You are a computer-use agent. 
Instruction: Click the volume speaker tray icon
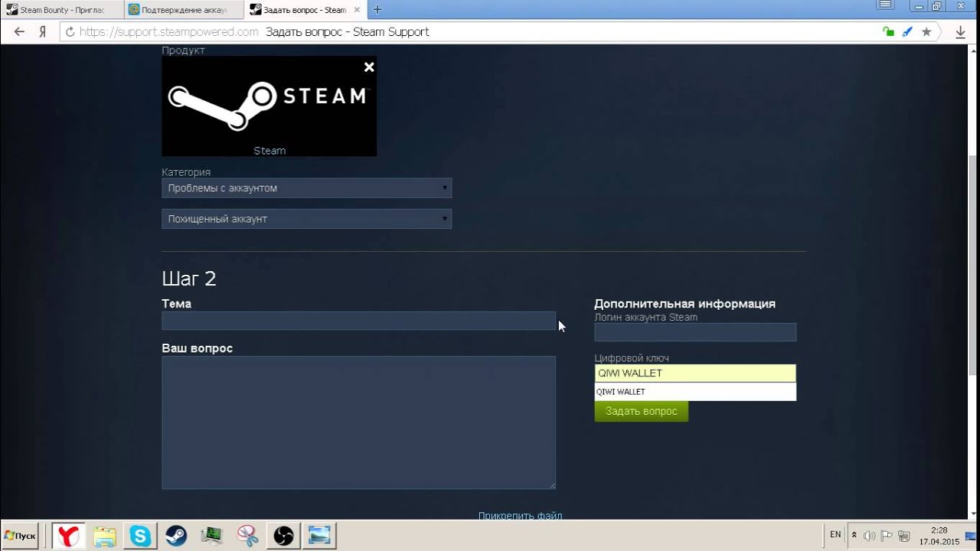coord(870,536)
